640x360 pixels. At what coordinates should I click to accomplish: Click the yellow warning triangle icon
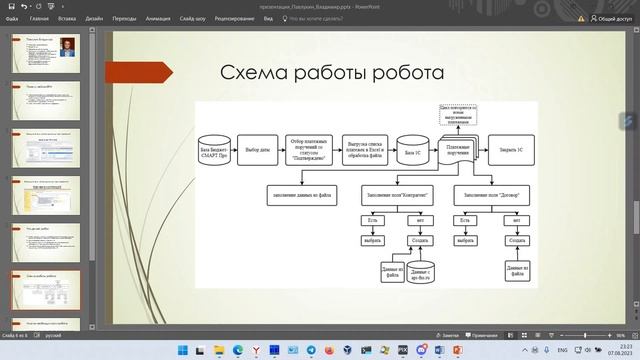click(x=581, y=19)
